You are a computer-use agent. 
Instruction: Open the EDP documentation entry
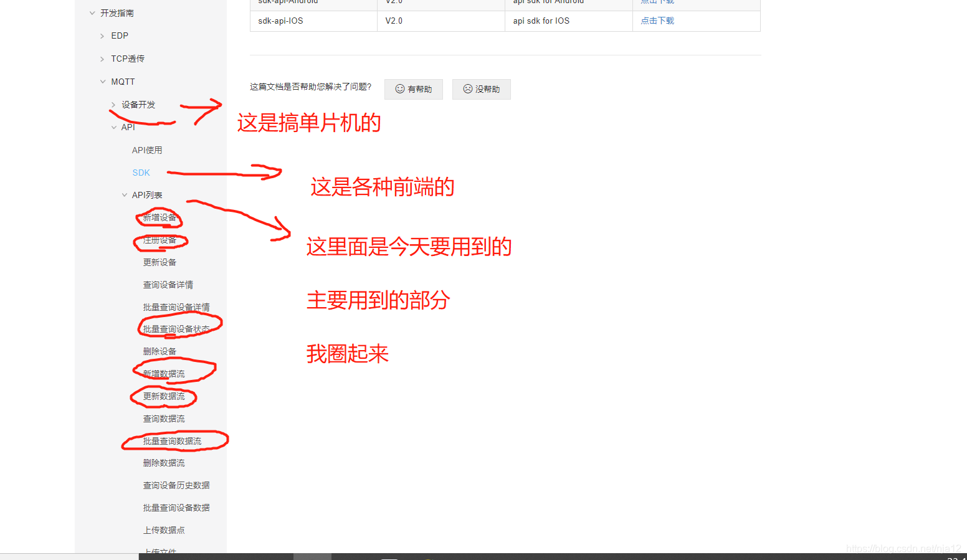pos(120,36)
